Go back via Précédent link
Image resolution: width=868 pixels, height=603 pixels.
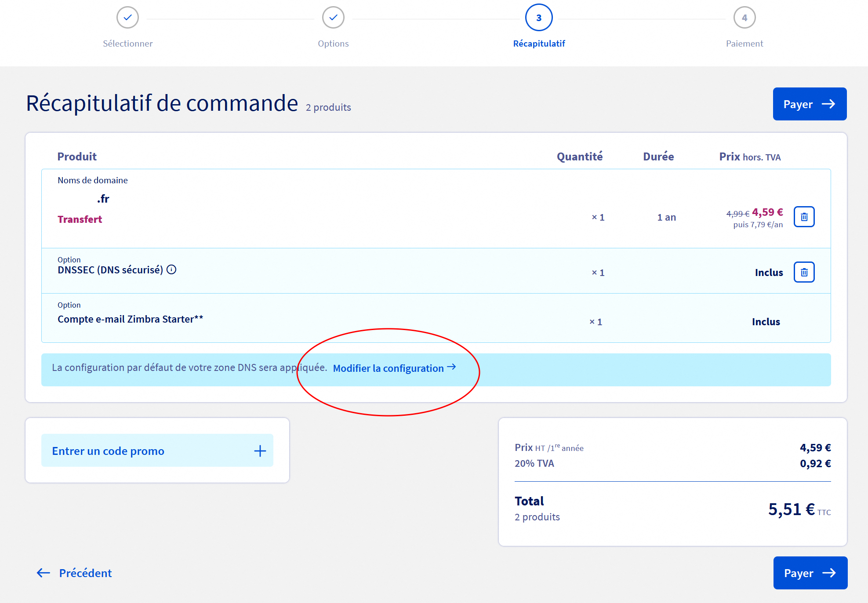[x=85, y=573]
